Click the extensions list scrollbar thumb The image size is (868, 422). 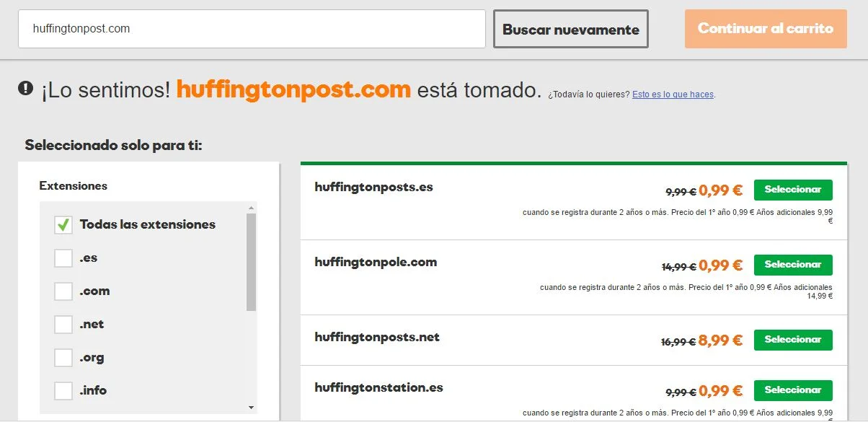251,261
